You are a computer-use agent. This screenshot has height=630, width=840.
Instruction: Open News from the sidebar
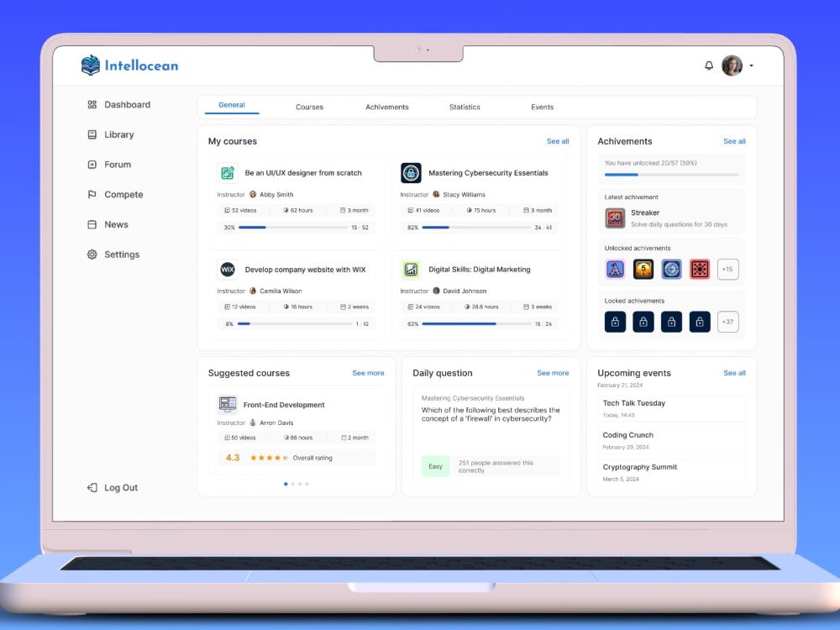point(108,224)
